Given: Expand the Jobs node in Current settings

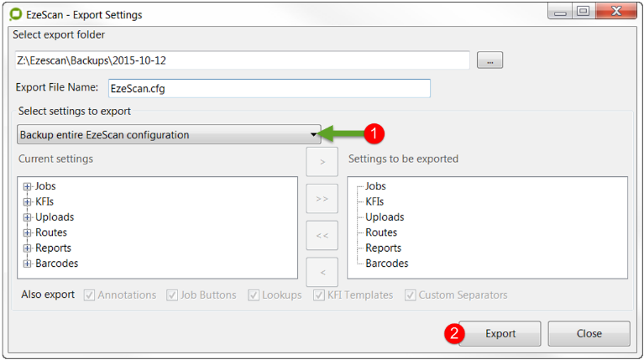Looking at the screenshot, I should tap(28, 186).
